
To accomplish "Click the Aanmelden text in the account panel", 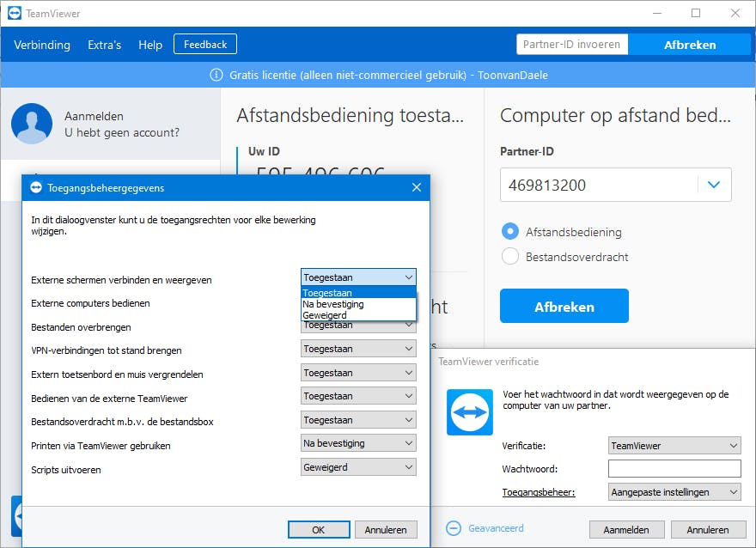I will point(94,116).
